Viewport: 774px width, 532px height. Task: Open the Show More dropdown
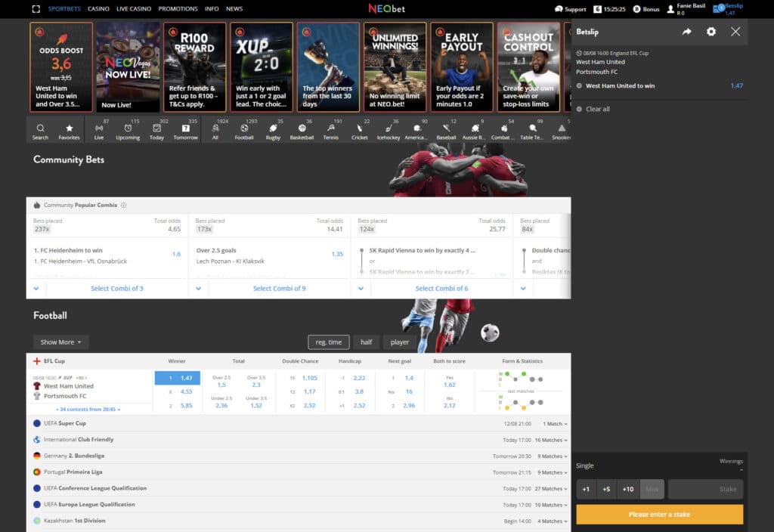tap(60, 342)
